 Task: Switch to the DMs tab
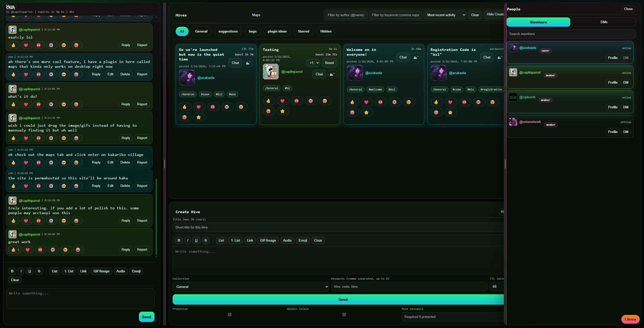604,22
